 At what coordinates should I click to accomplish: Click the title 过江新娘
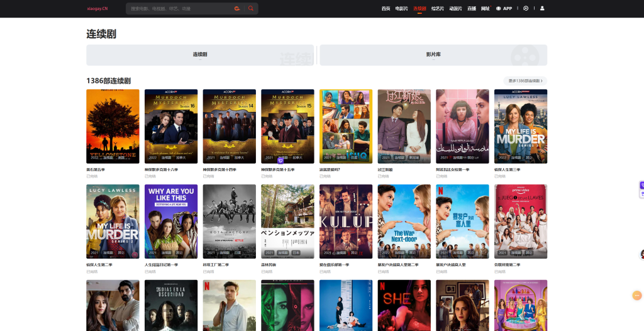coord(386,170)
